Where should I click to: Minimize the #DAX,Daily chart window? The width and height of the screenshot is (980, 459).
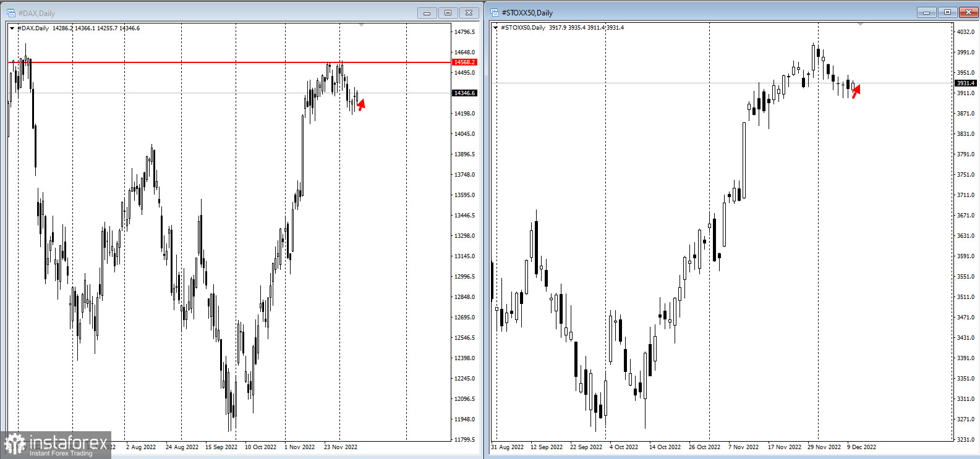click(427, 13)
